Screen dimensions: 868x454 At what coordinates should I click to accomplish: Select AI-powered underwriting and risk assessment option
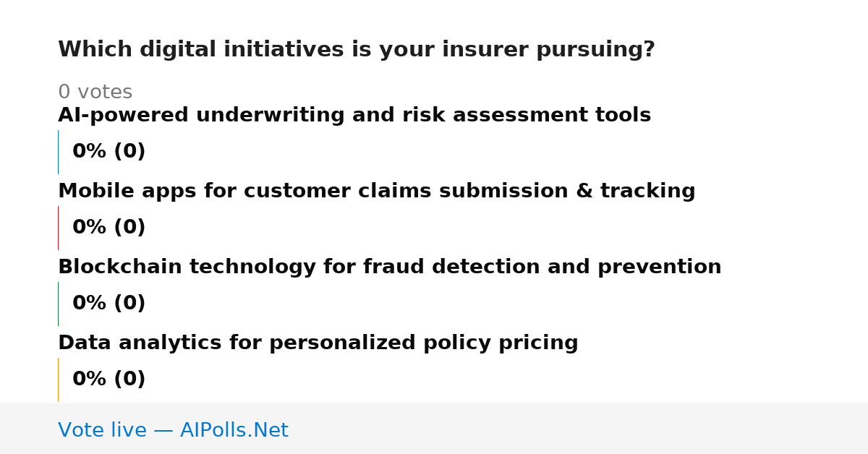pos(354,116)
